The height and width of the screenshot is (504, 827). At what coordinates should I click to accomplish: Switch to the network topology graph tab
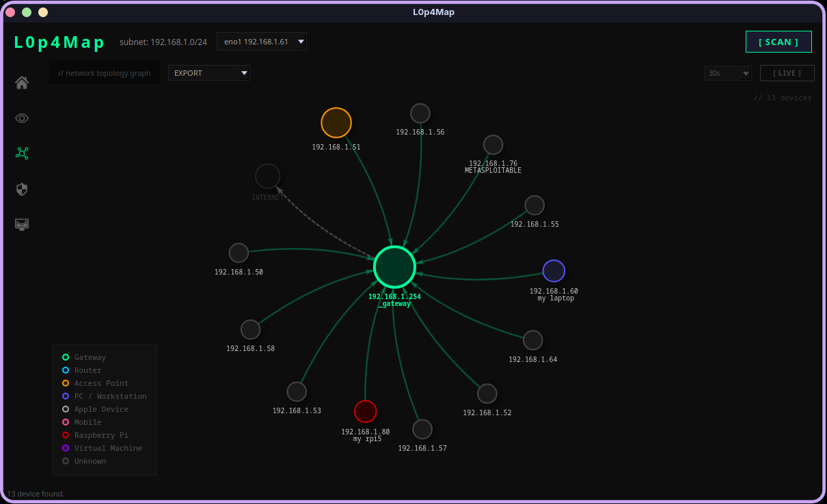point(104,73)
